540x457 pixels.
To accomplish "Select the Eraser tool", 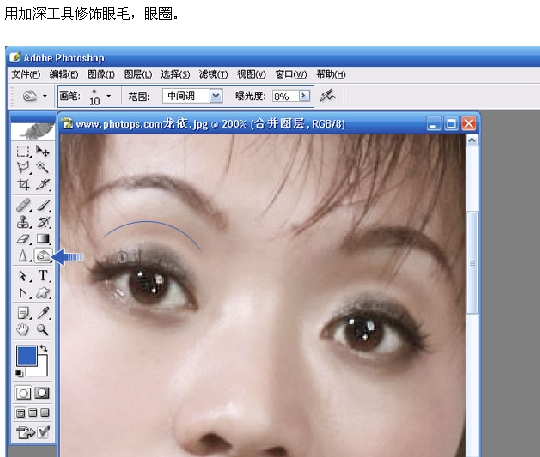I will [x=23, y=239].
